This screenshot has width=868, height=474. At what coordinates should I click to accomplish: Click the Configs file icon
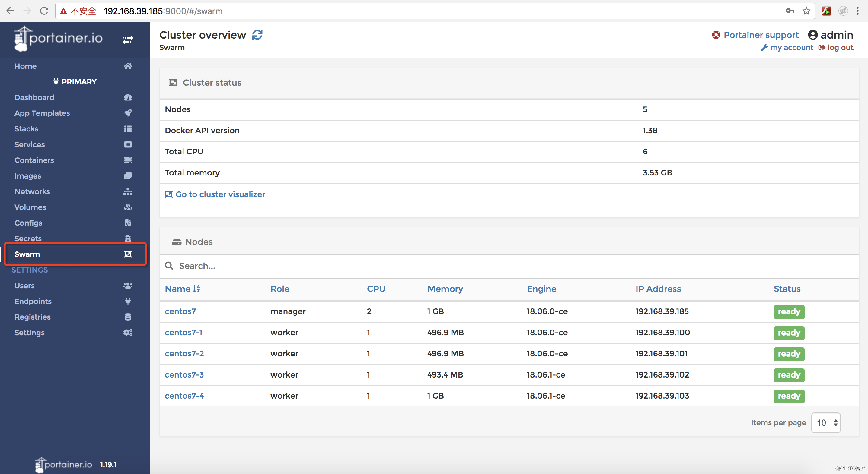pos(128,223)
